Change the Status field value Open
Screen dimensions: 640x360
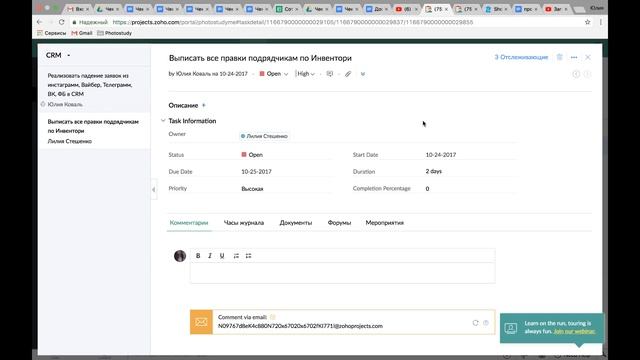[x=252, y=155]
